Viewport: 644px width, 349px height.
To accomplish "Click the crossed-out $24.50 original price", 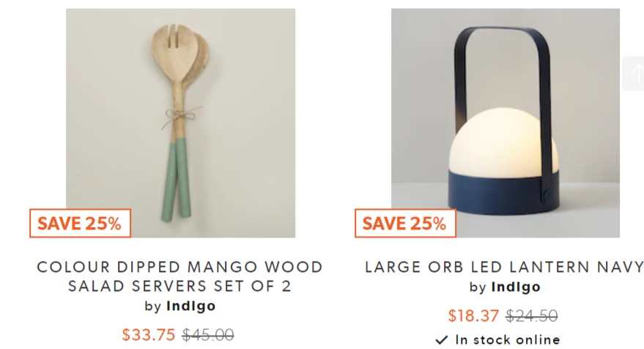I will click(531, 316).
